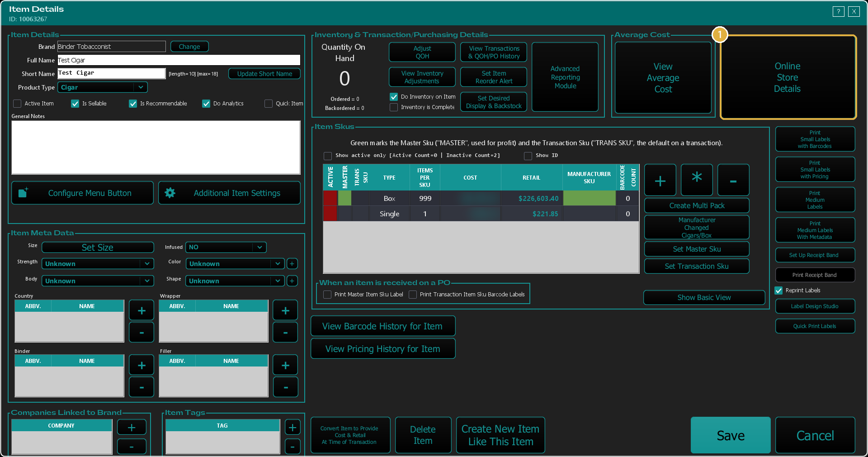
Task: Click View Barcode History for Item
Action: pyautogui.click(x=382, y=326)
